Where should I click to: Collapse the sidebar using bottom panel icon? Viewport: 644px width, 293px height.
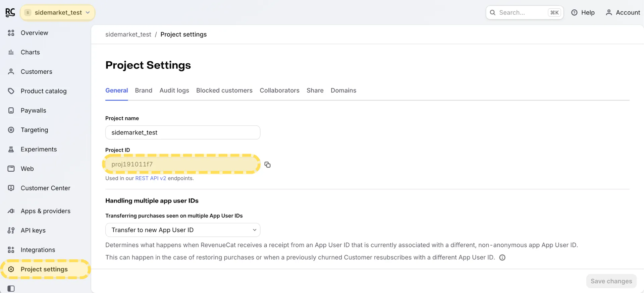pos(11,288)
